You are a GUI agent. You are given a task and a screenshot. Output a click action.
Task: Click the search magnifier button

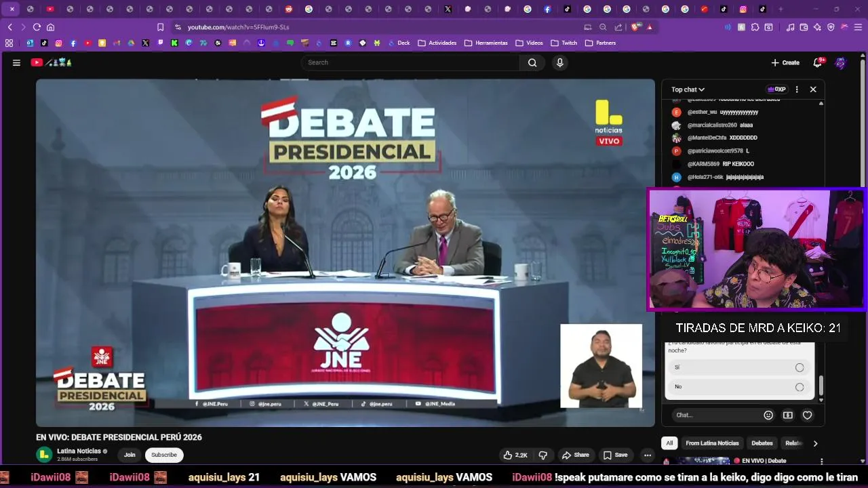[x=532, y=62]
